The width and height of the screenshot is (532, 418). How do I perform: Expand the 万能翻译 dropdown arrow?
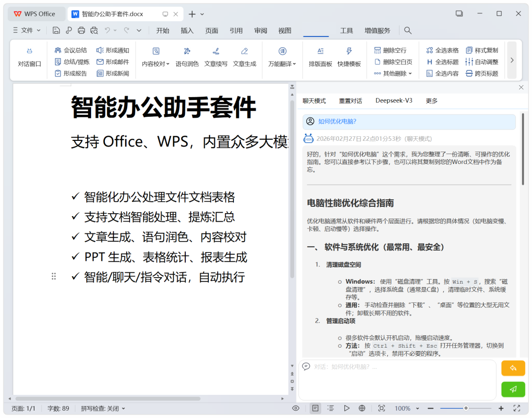(x=295, y=64)
